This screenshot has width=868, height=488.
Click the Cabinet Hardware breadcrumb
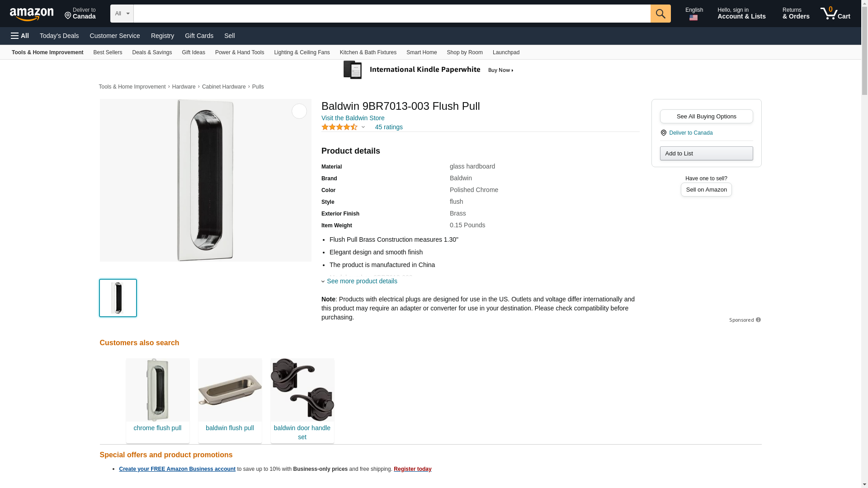pyautogui.click(x=224, y=87)
